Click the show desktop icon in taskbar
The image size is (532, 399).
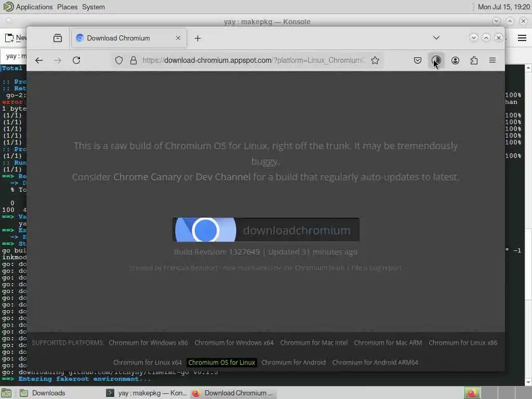point(6,393)
